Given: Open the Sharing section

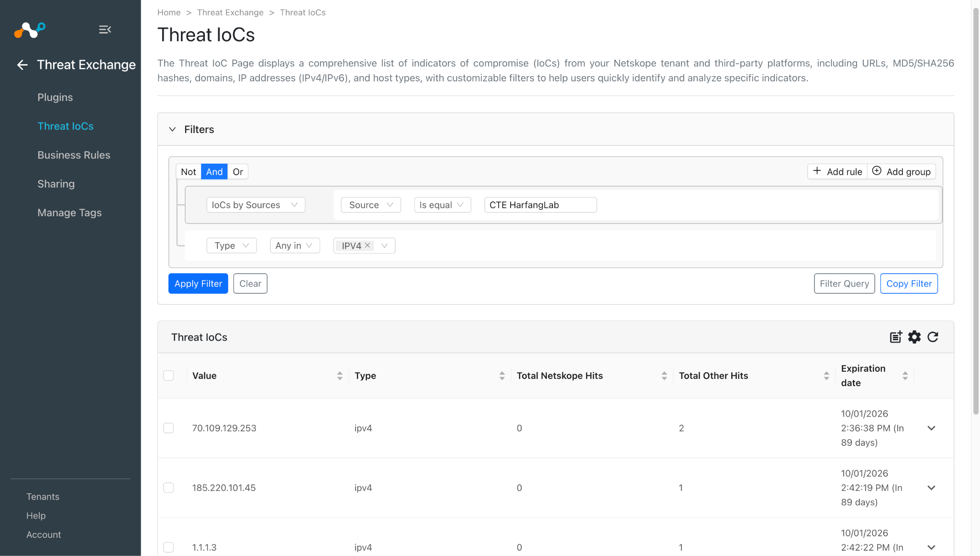Looking at the screenshot, I should (56, 184).
